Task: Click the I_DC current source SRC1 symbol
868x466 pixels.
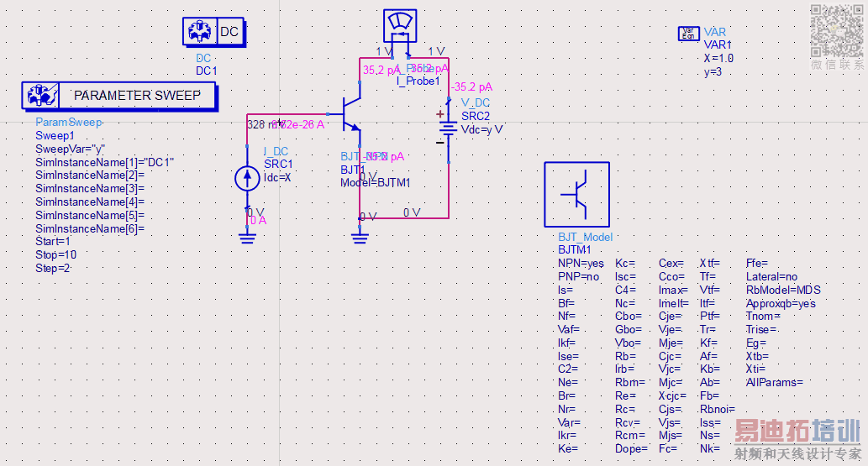Action: 247,178
